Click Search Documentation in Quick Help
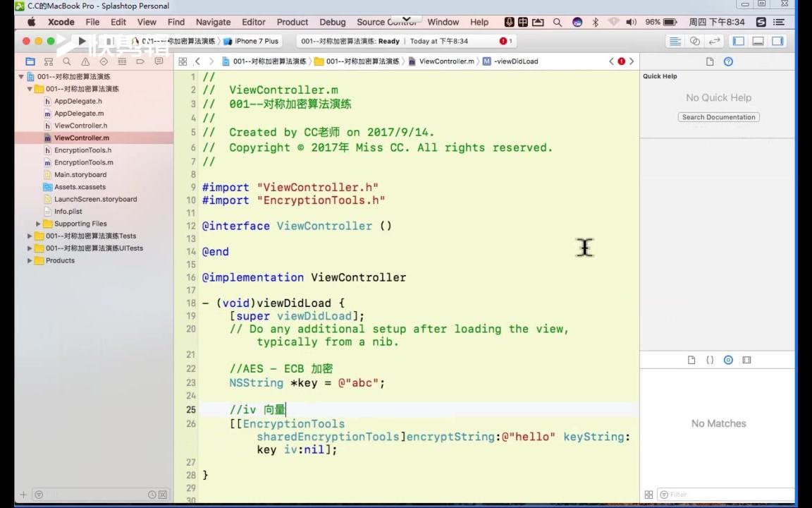 [718, 116]
